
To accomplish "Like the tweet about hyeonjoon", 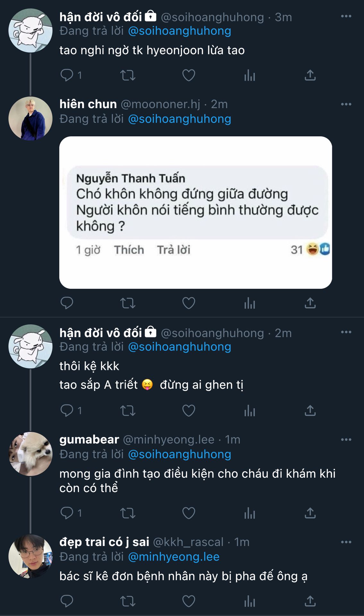I will [189, 75].
